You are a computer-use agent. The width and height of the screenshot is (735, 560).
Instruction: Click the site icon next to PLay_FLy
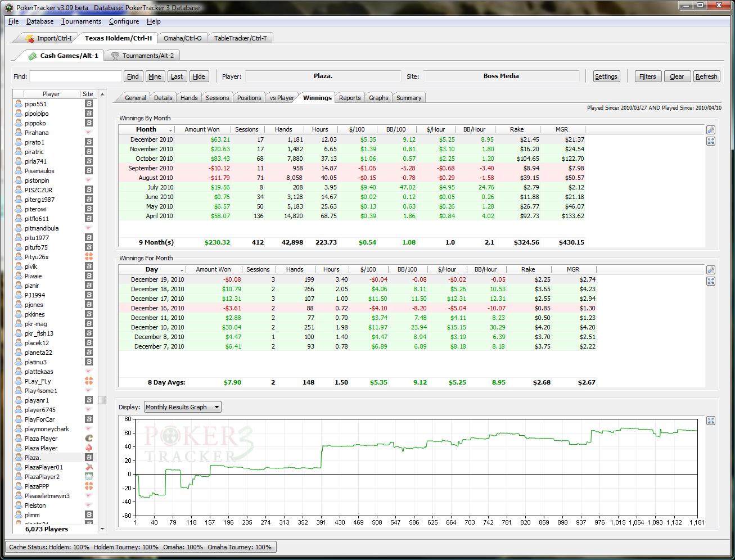(x=89, y=381)
